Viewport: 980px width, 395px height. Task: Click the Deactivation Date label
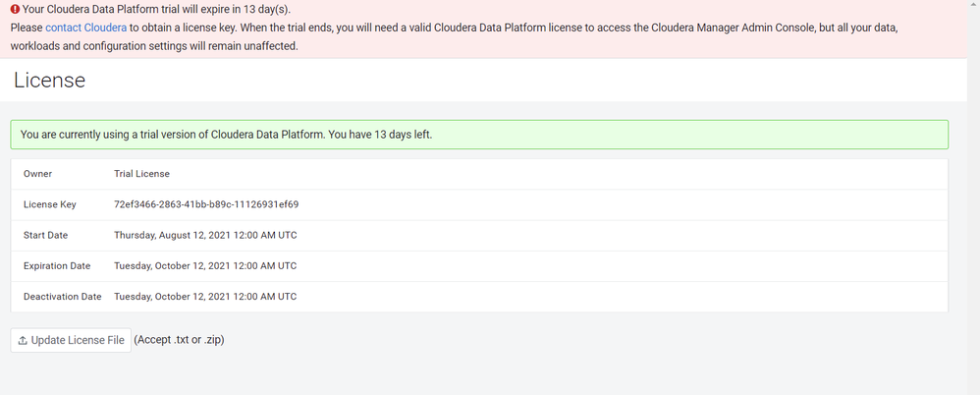pyautogui.click(x=63, y=297)
